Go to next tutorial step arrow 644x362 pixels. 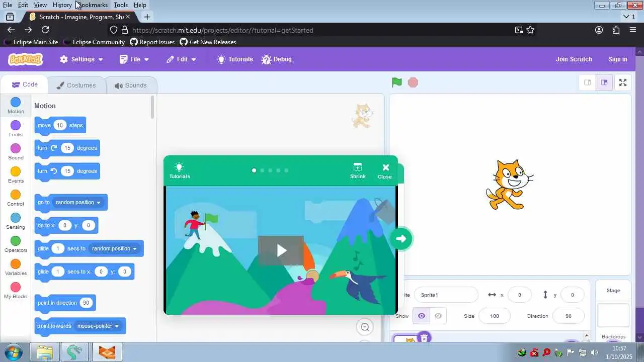click(x=401, y=239)
